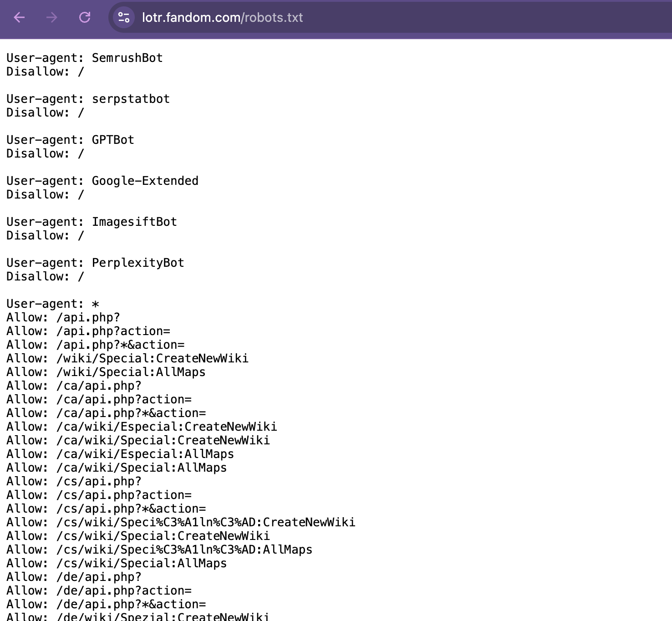Click 'Allow: /cs/wiki/Speci%C3%A1ln%C3%AD:CreateNewWiki' line

click(181, 522)
